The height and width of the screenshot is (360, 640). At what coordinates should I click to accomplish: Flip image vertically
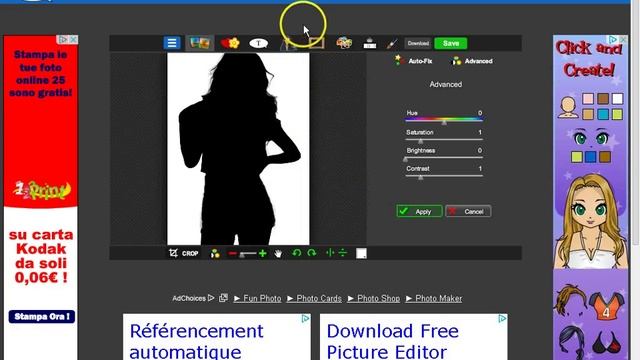343,253
